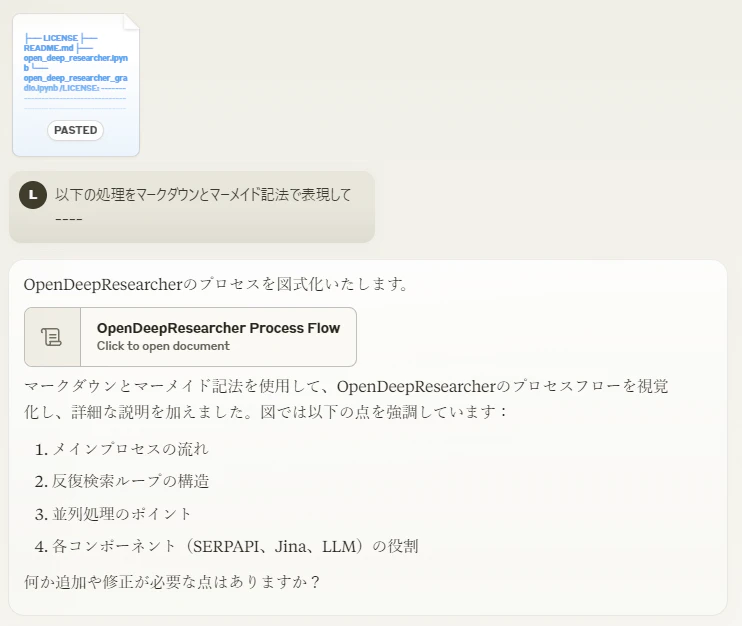Click the user avatar labeled L

[33, 195]
